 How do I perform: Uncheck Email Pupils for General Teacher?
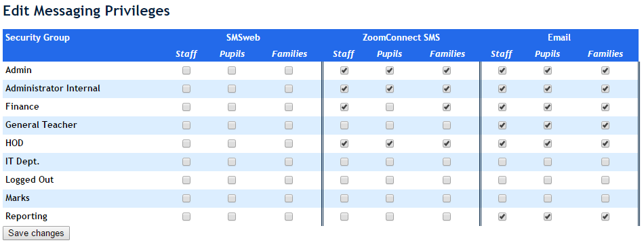[548, 125]
